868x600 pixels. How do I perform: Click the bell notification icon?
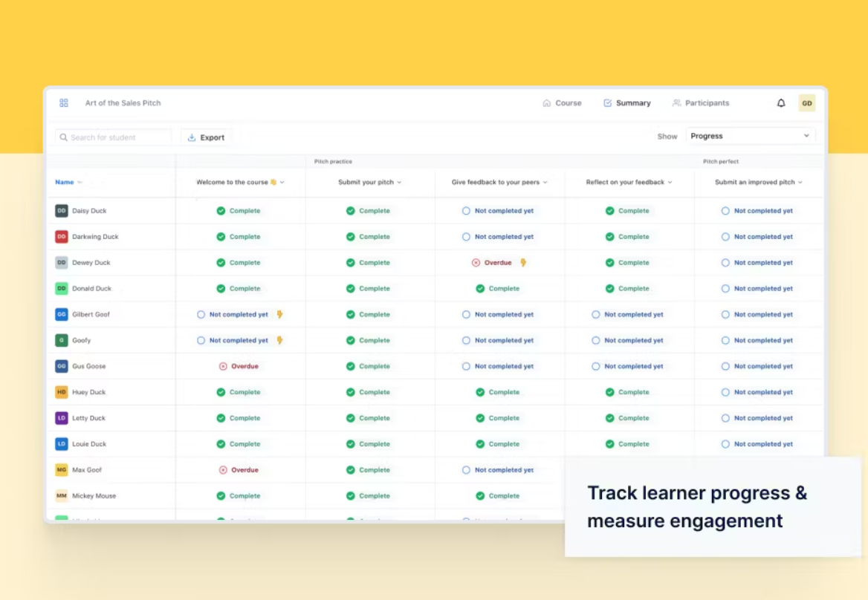pyautogui.click(x=781, y=102)
